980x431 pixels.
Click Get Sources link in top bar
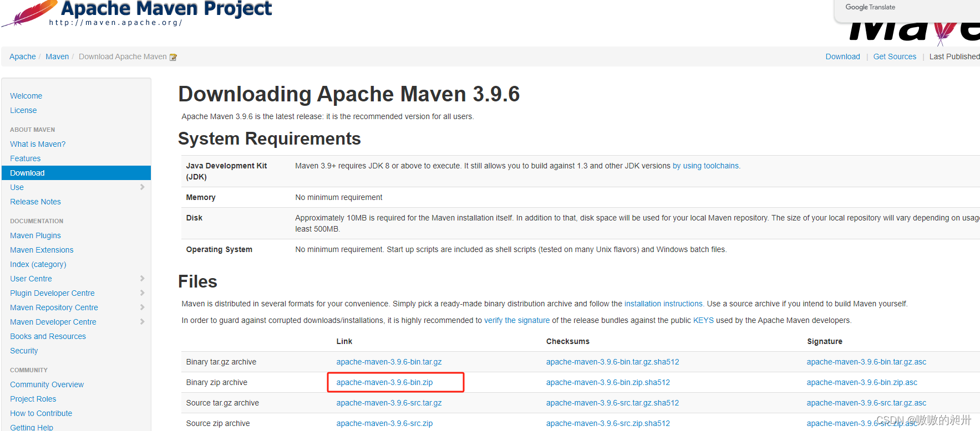(x=895, y=57)
